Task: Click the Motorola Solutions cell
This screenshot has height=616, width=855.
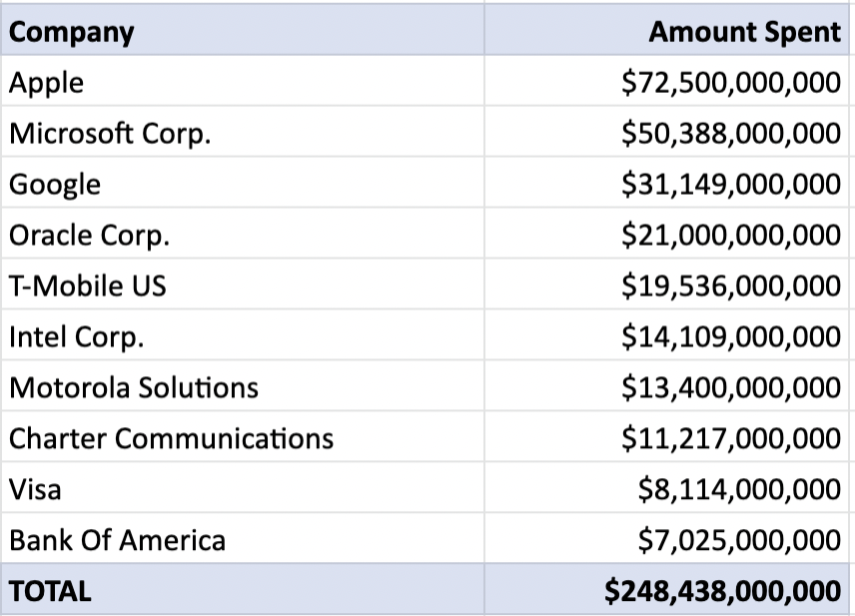Action: pyautogui.click(x=134, y=388)
